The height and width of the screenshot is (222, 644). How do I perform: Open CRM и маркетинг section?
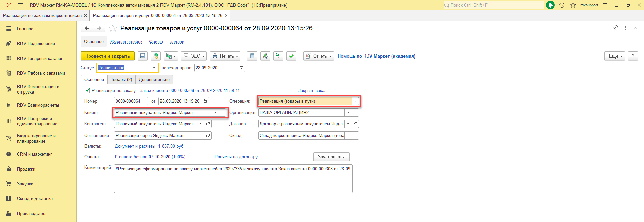(38, 154)
